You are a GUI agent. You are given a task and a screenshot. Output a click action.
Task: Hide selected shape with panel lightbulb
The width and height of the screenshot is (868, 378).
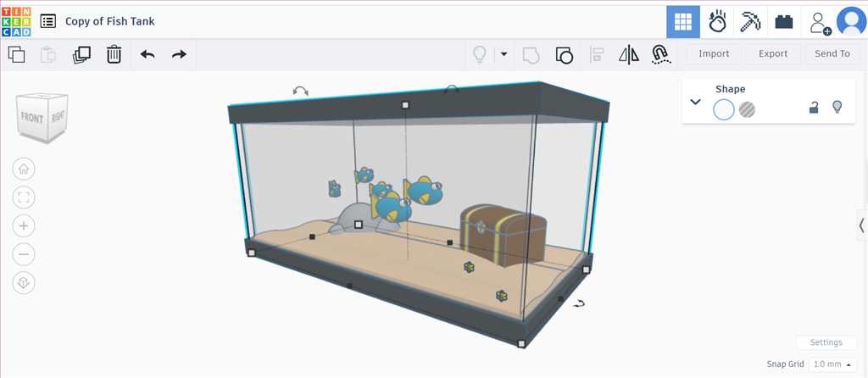click(837, 107)
